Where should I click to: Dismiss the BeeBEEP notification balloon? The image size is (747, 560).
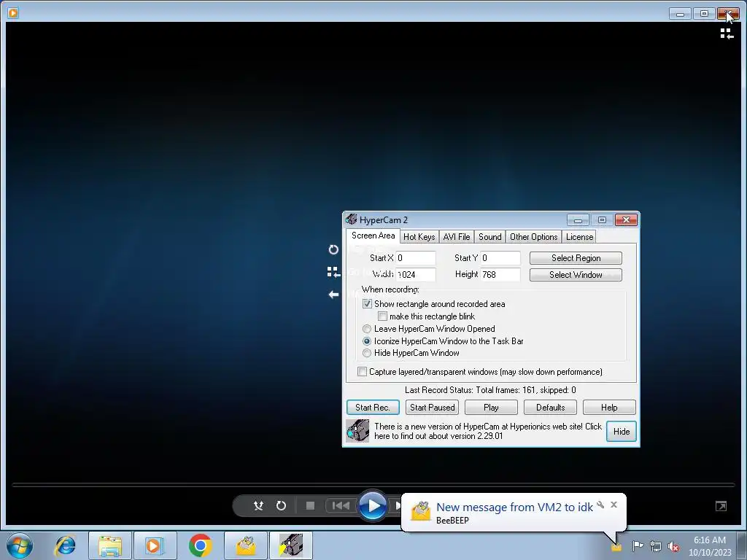point(614,505)
